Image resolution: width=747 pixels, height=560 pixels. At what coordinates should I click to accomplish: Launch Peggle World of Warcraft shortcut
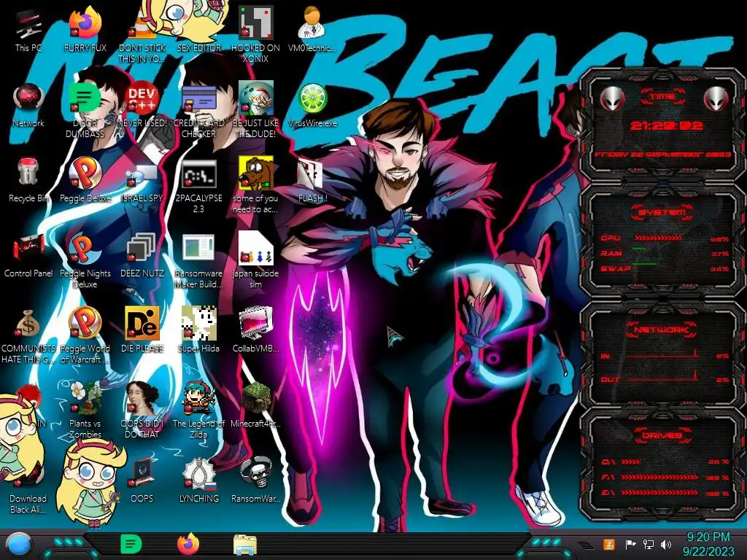click(85, 336)
